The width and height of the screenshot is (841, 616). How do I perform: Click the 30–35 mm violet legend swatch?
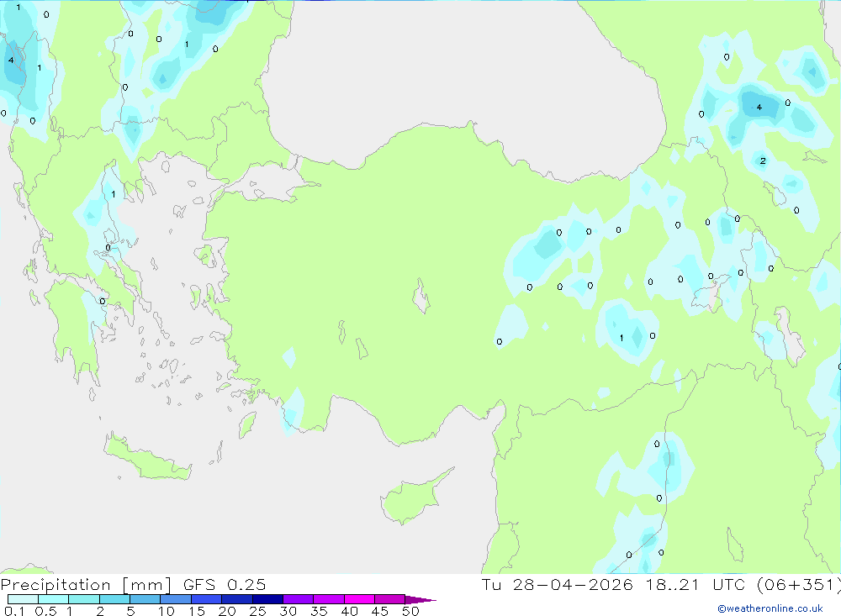[299, 599]
